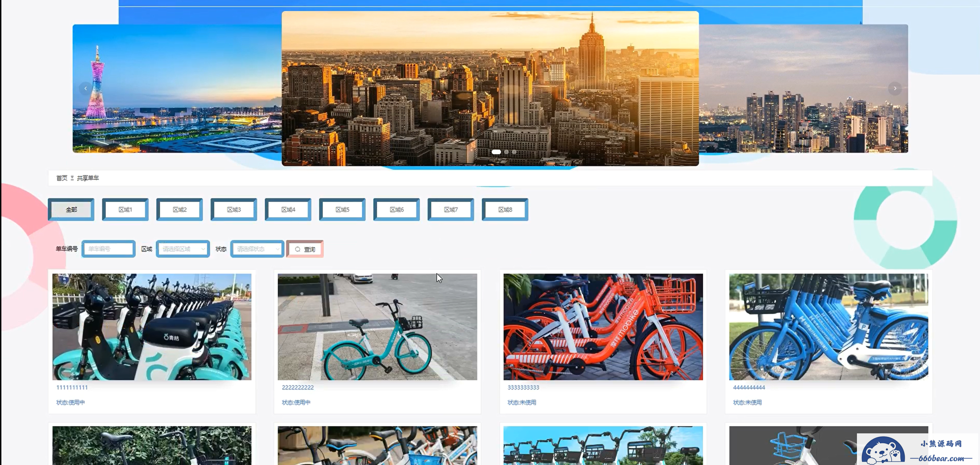The width and height of the screenshot is (980, 465).
Task: Select the 全部 filter tab
Action: pyautogui.click(x=71, y=209)
